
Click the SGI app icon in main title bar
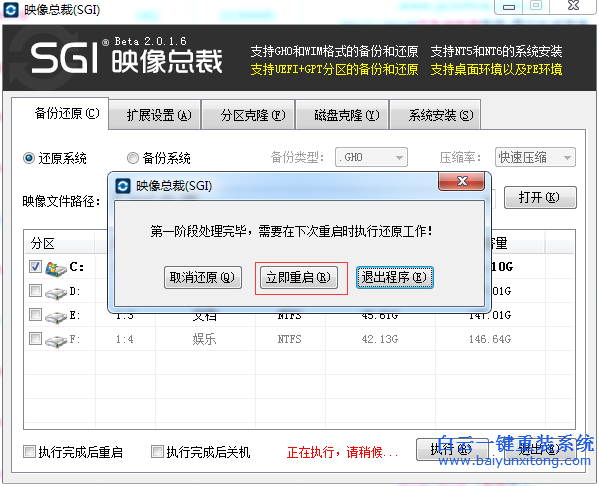click(x=11, y=10)
